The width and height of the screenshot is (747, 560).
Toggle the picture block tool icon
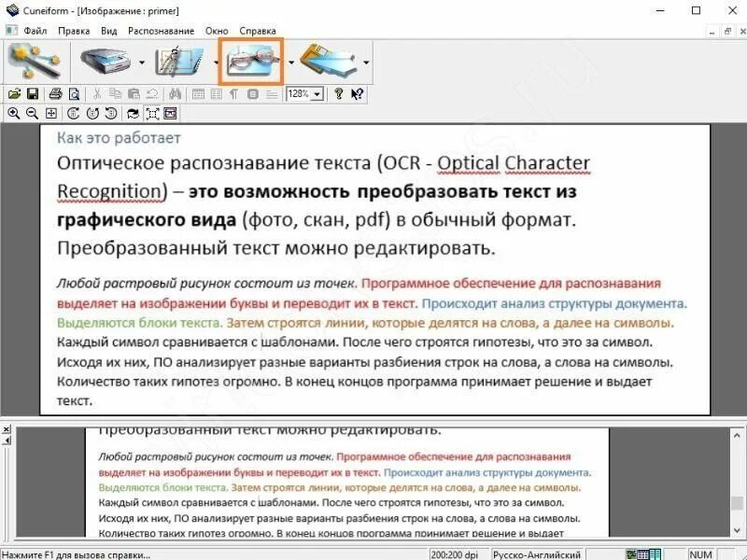point(170,113)
